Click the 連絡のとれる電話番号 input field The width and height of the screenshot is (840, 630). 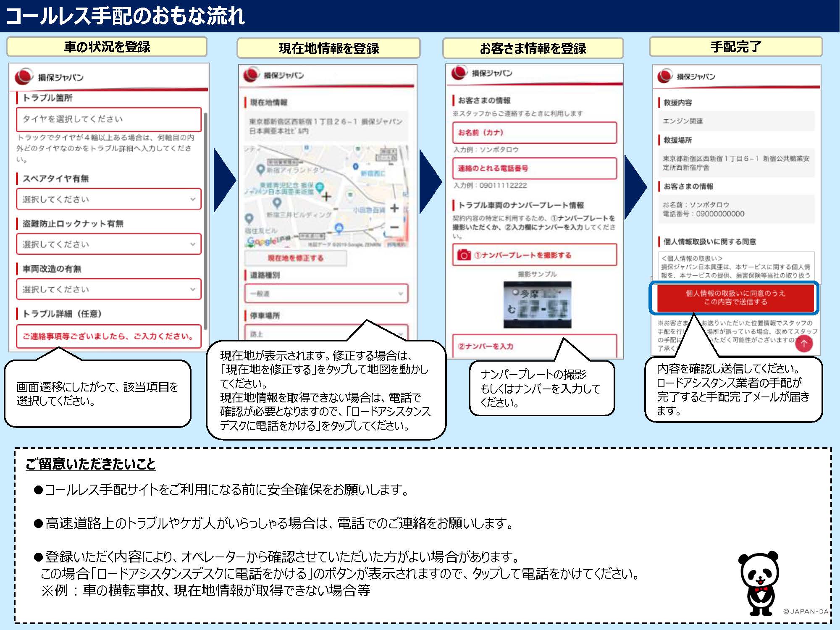click(534, 168)
